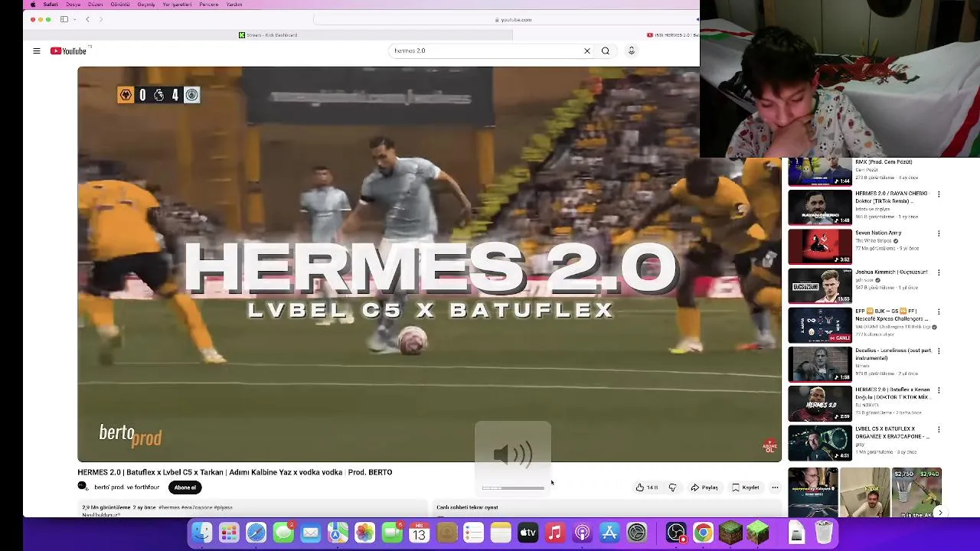Viewport: 980px width, 551px height.
Task: Switch to the Stream - Kick Dashboard tab
Action: 268,35
